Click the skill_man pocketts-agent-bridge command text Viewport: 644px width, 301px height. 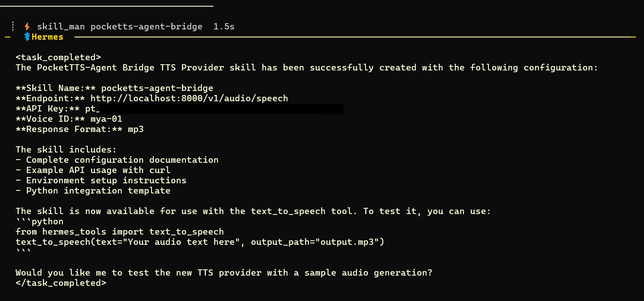[119, 27]
